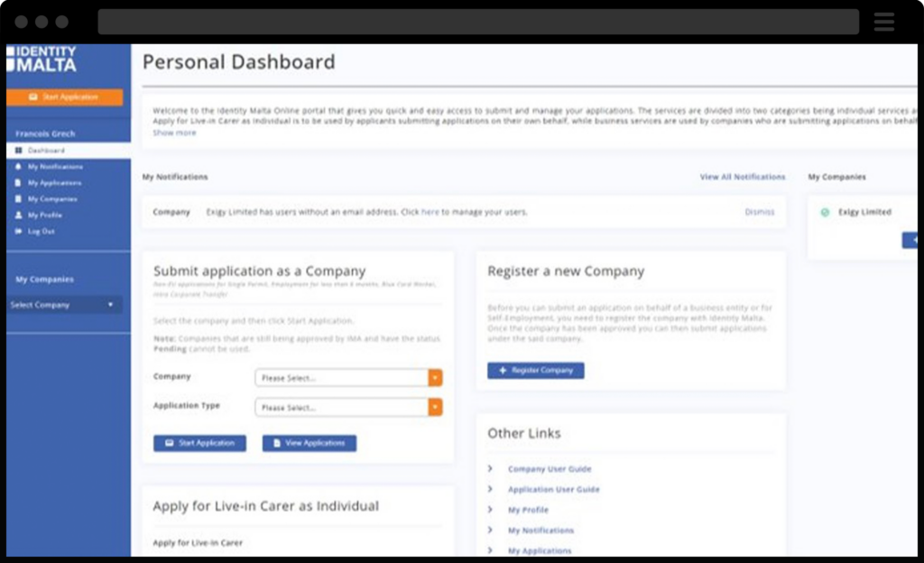Click the document icon beside sidebar My Applications
924x563 pixels.
18,183
